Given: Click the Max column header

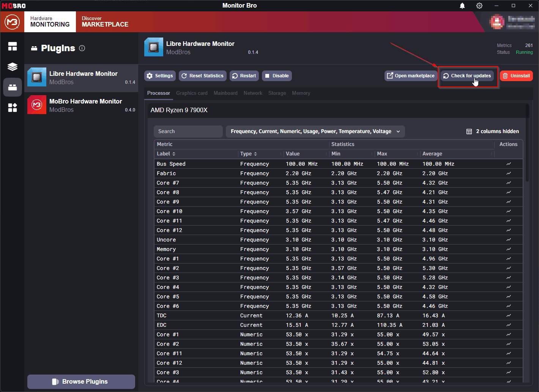Looking at the screenshot, I should point(382,154).
